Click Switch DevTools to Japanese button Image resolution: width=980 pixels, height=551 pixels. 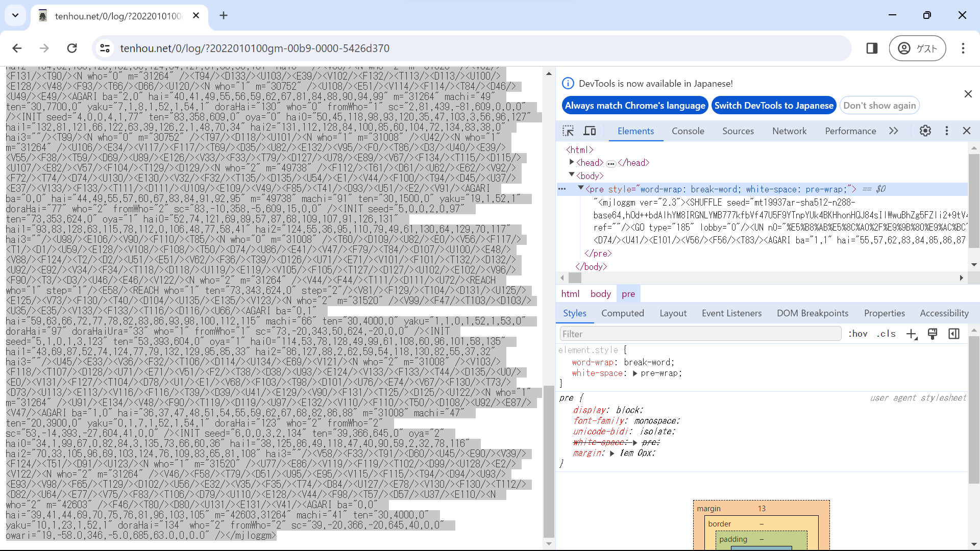(773, 105)
